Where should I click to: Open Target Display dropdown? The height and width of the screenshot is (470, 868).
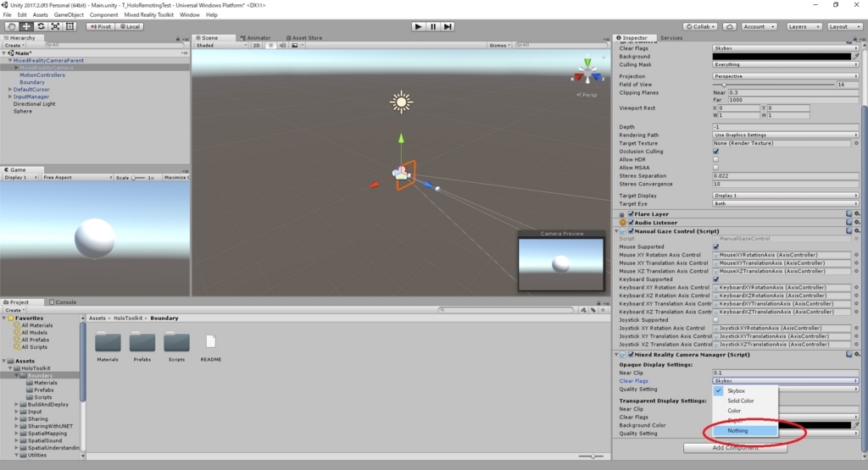tap(786, 196)
